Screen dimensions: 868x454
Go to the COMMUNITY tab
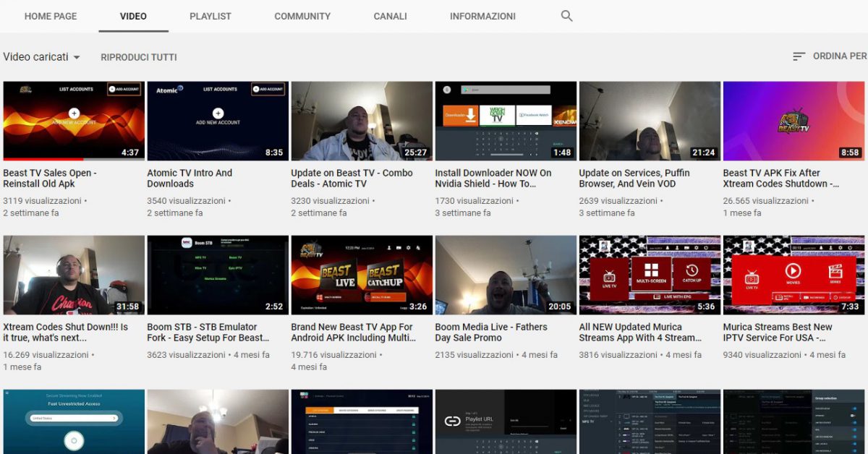click(302, 16)
